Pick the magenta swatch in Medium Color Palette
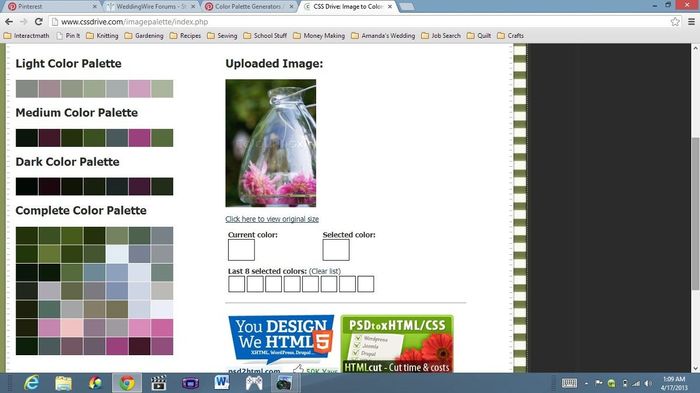Viewport: 700px width, 393px height. pyautogui.click(x=139, y=138)
